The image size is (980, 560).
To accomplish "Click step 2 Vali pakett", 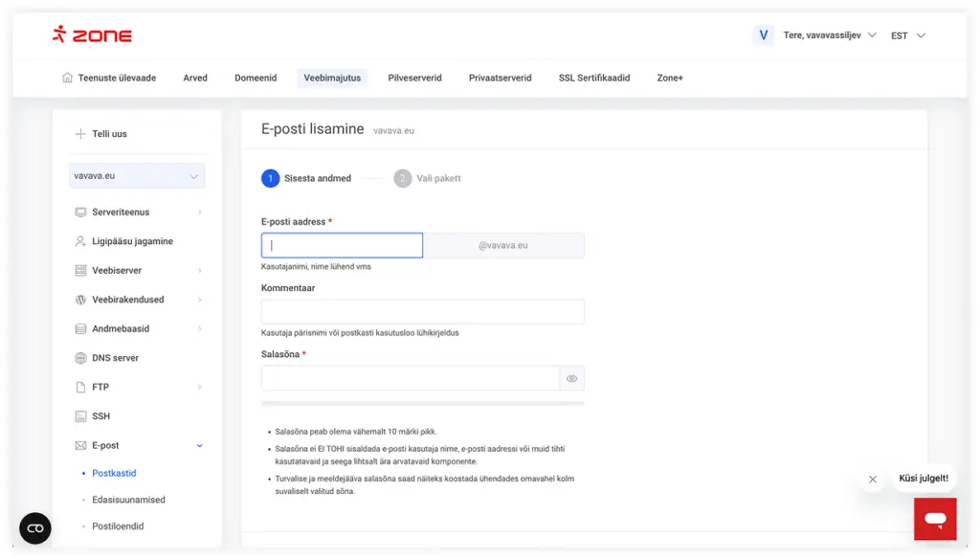I will (428, 178).
